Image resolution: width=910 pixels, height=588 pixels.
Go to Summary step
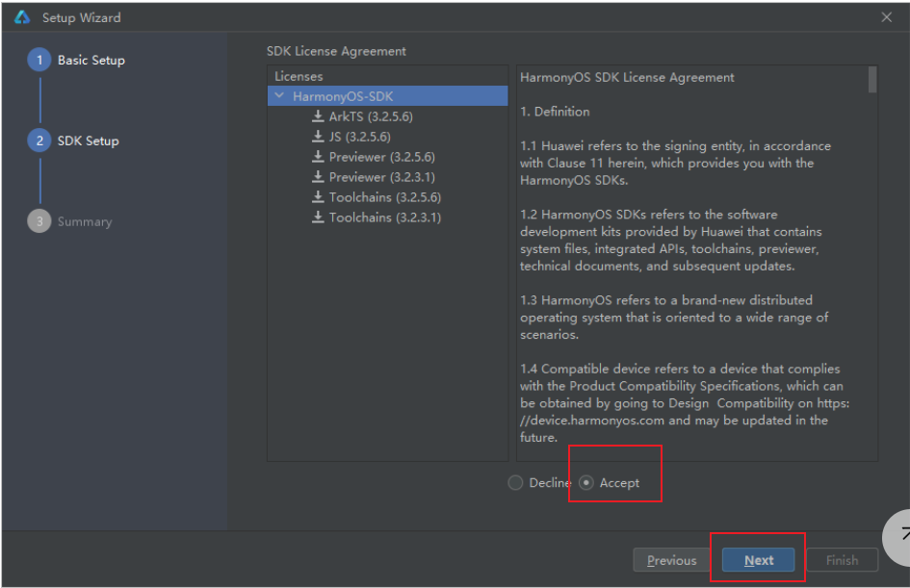[x=85, y=221]
